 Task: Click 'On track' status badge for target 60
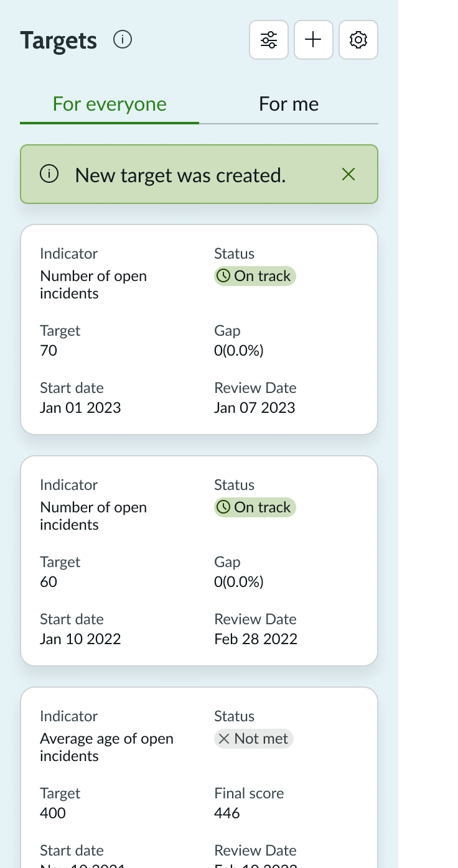tap(255, 507)
